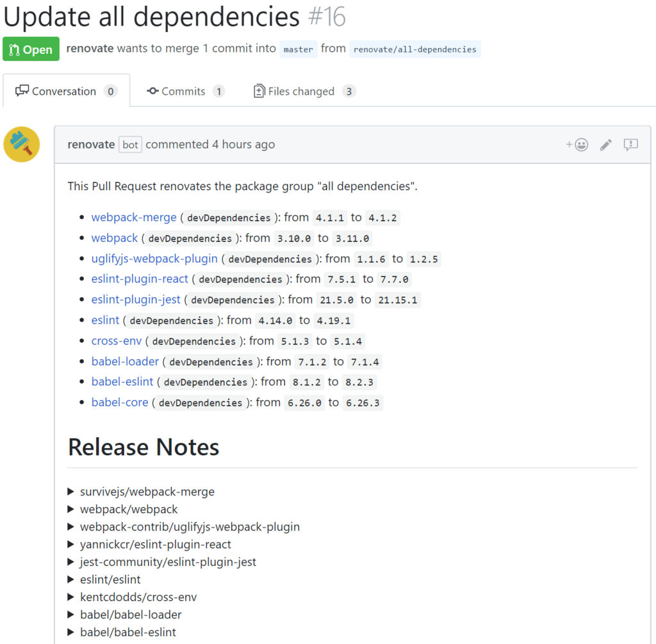
Task: Click the commented 4 hours ago timestamp
Action: click(x=210, y=145)
